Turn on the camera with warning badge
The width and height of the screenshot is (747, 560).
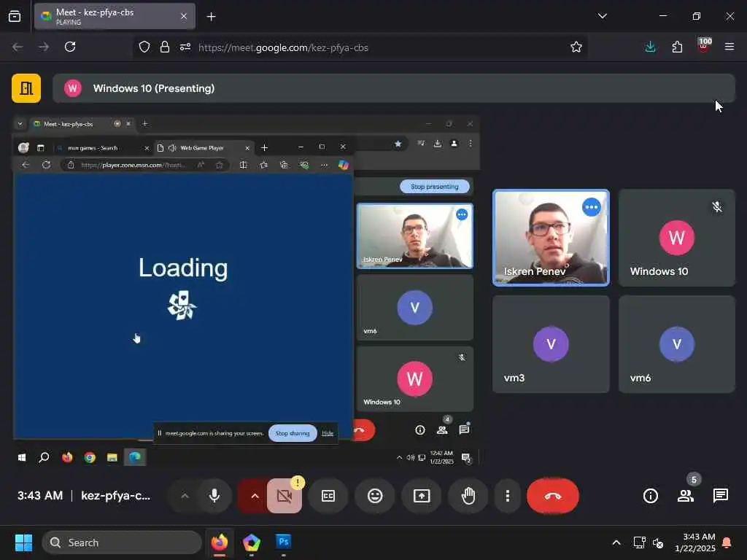pyautogui.click(x=285, y=496)
